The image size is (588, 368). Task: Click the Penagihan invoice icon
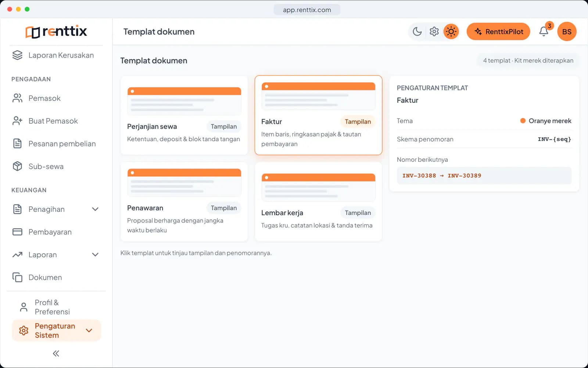17,209
